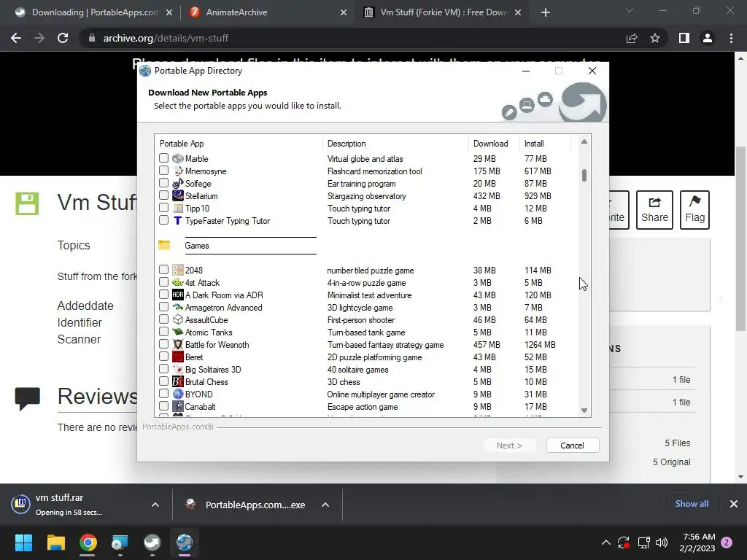The width and height of the screenshot is (747, 560).
Task: Check the Mnemosyne checkbox
Action: 164,170
